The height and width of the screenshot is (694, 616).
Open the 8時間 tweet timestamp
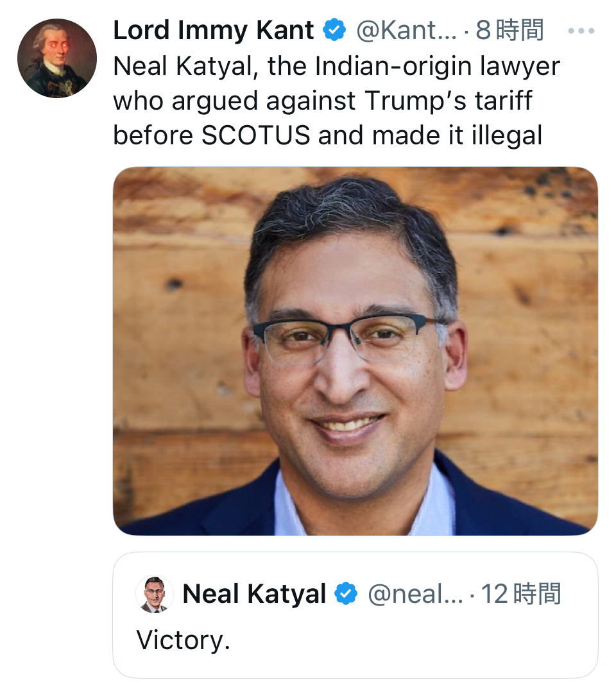pyautogui.click(x=510, y=31)
